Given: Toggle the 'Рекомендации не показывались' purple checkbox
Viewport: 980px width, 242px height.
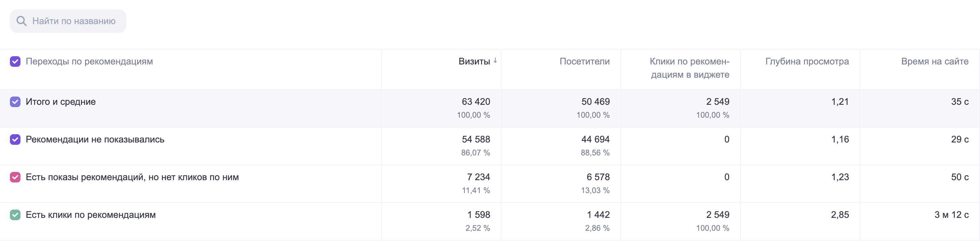Looking at the screenshot, I should pos(15,139).
